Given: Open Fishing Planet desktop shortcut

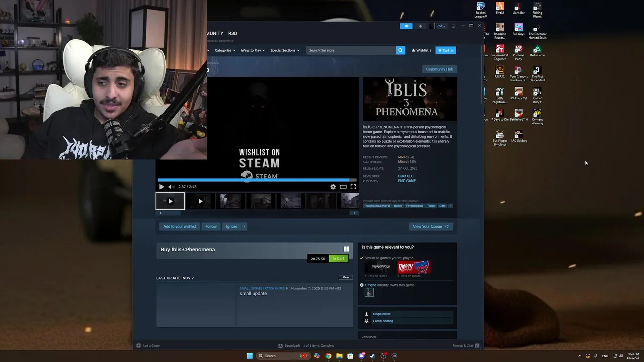Looking at the screenshot, I should coord(537,10).
